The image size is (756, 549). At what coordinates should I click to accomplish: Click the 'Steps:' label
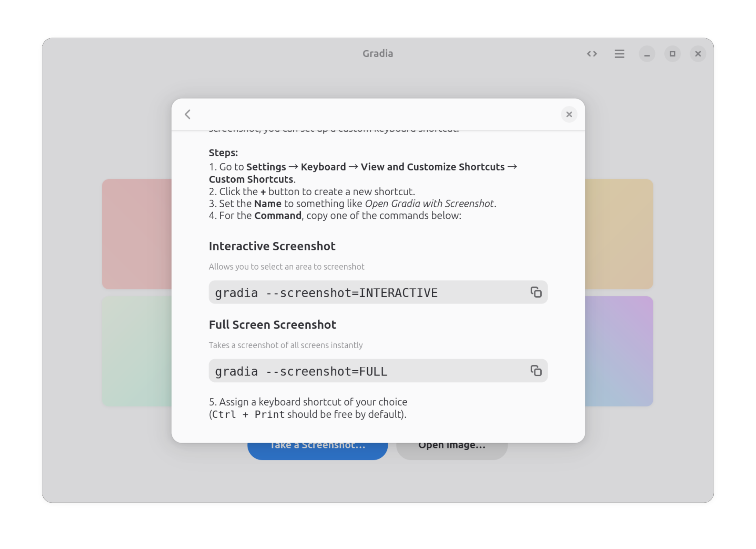click(x=223, y=153)
